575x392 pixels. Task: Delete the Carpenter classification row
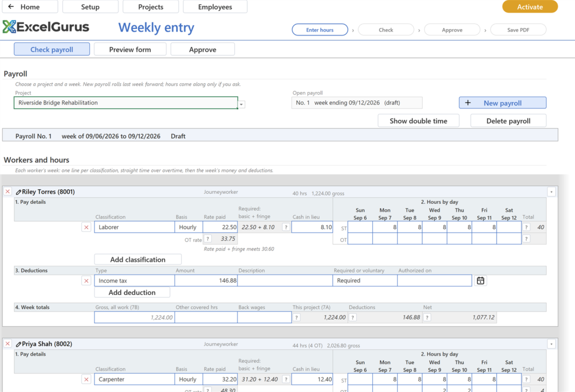(86, 380)
